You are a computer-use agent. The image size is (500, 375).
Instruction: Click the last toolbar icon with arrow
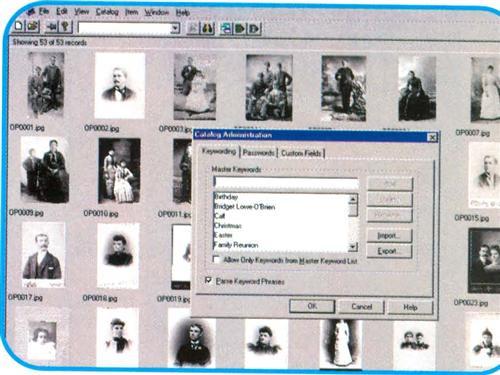(x=254, y=29)
